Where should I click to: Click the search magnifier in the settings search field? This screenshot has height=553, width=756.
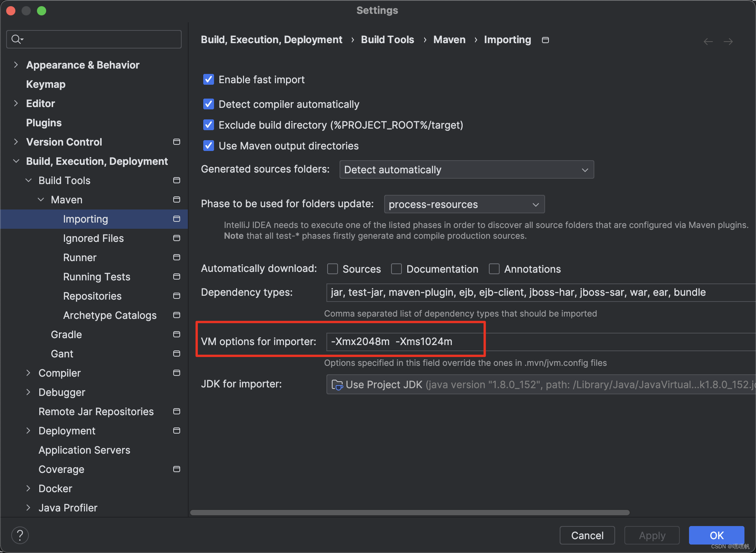pos(17,39)
